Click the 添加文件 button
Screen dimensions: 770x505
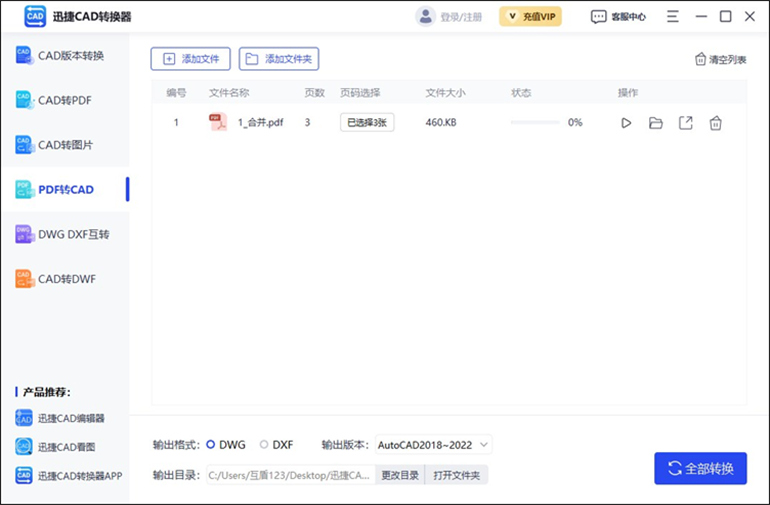pyautogui.click(x=191, y=59)
